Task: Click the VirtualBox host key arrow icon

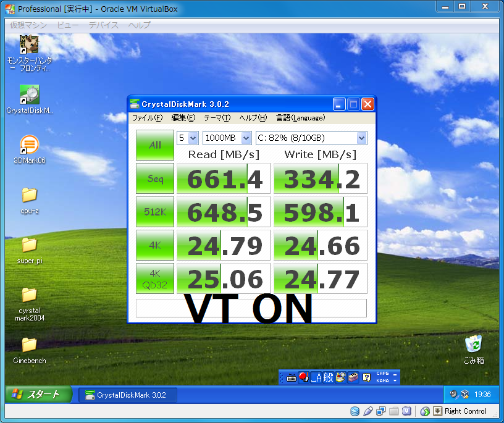Action: coord(437,411)
